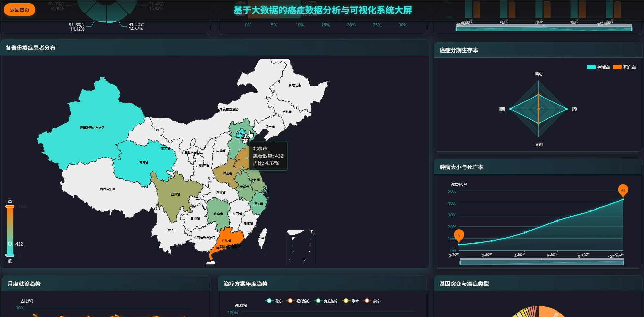Select 河南省 region on the map
Viewport: 644px width, 317px height.
coord(227,174)
